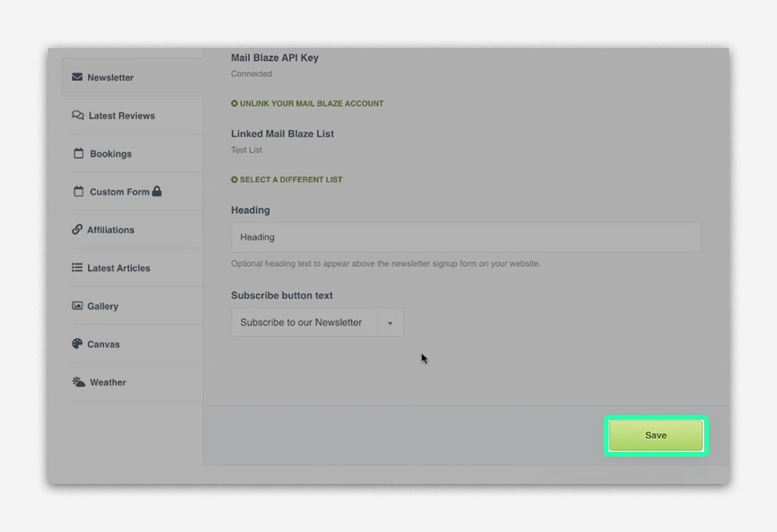
Task: Click the Custom Form lock icon
Action: [x=157, y=191]
